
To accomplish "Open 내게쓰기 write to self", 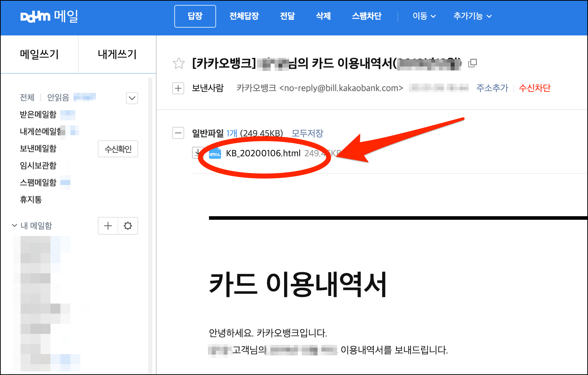I will click(x=117, y=54).
